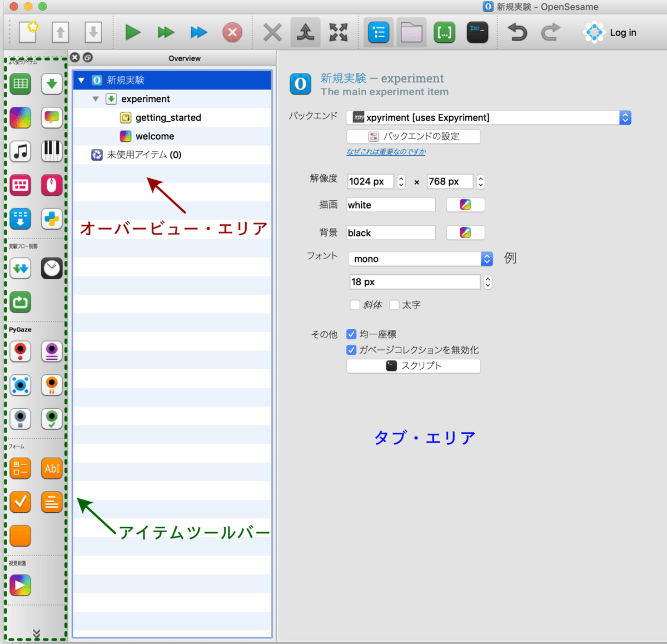
Task: Open the なぜこれは重要なのですか link
Action: (x=386, y=152)
